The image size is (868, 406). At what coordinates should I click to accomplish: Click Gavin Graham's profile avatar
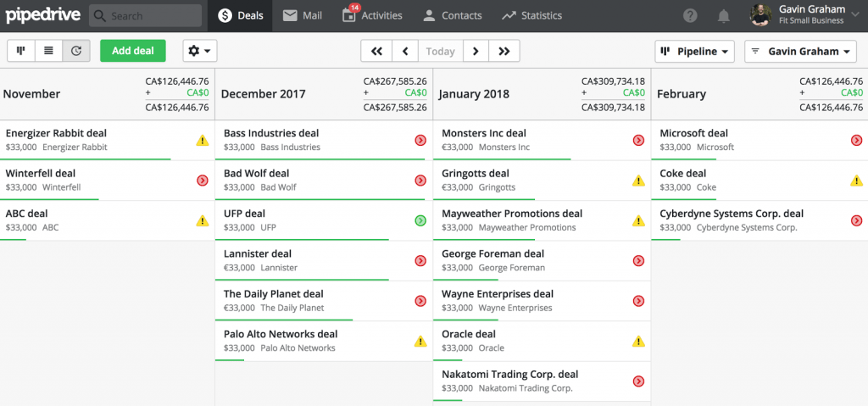pyautogui.click(x=760, y=15)
